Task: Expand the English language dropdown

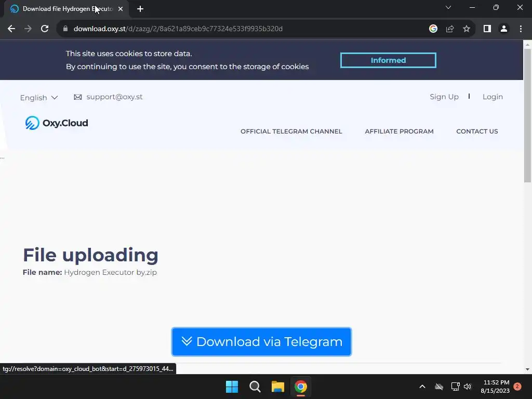Action: click(x=39, y=98)
